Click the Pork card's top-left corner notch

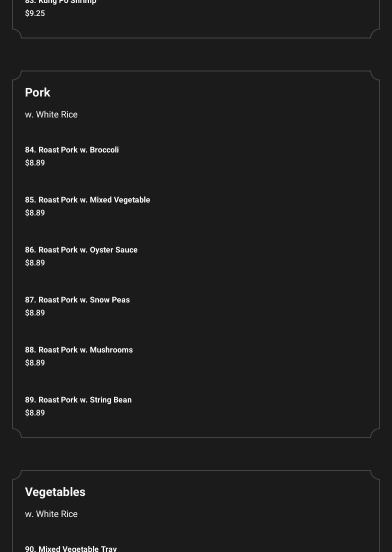click(17, 75)
